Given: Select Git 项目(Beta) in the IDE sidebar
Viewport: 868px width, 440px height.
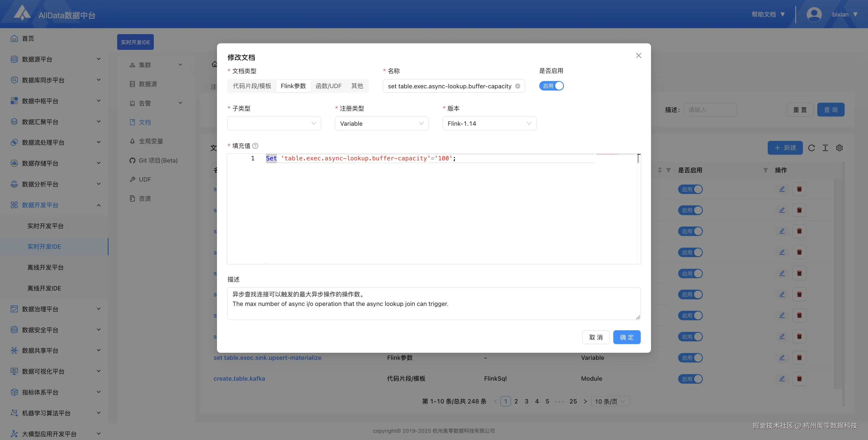Looking at the screenshot, I should click(x=158, y=160).
